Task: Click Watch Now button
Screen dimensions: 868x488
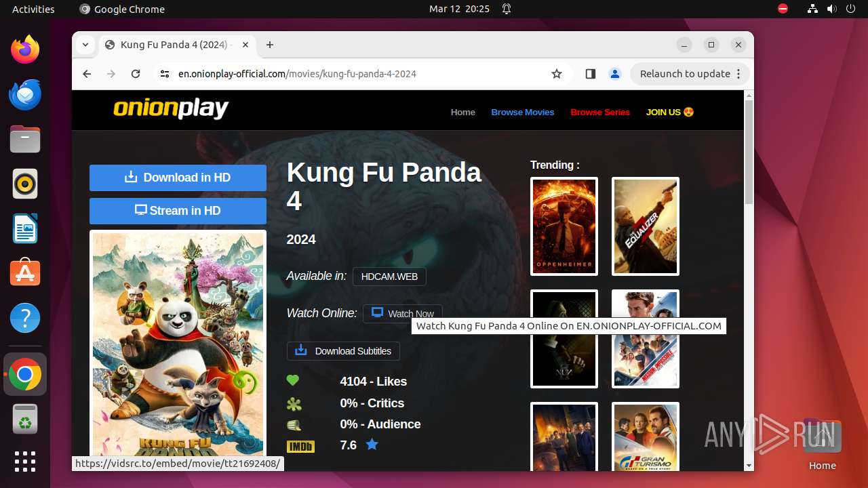Action: click(402, 314)
